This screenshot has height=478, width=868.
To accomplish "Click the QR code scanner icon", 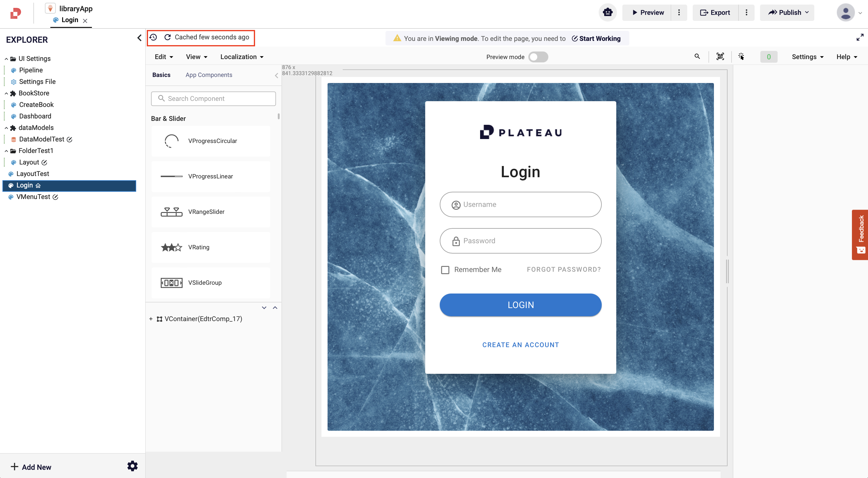I will tap(720, 57).
